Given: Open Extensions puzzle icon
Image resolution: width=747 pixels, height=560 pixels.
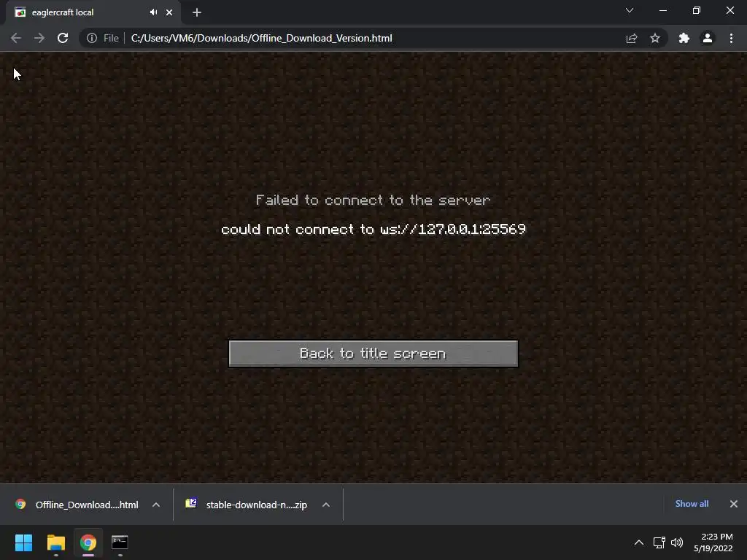Looking at the screenshot, I should click(x=684, y=38).
